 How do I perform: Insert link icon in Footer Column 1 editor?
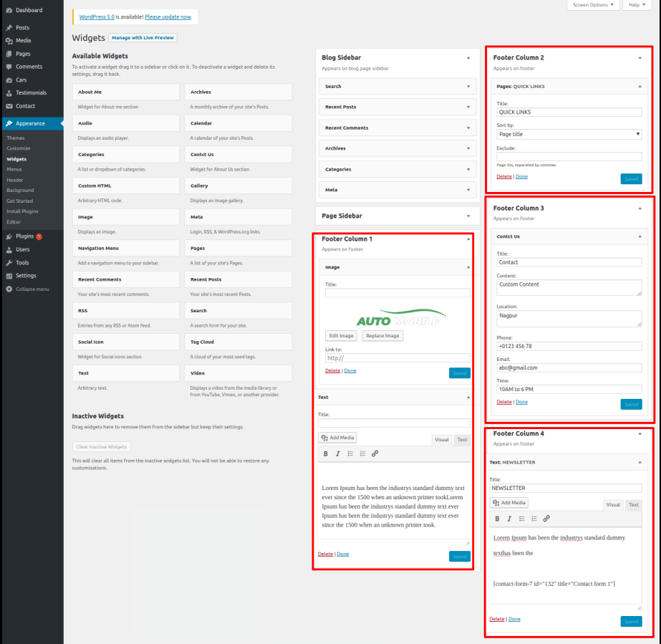coord(375,453)
